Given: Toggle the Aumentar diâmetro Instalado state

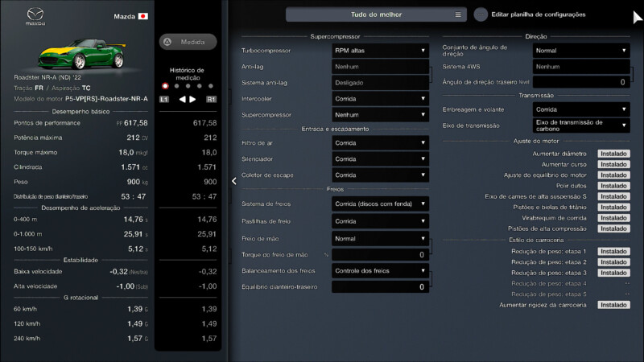Looking at the screenshot, I should 613,154.
